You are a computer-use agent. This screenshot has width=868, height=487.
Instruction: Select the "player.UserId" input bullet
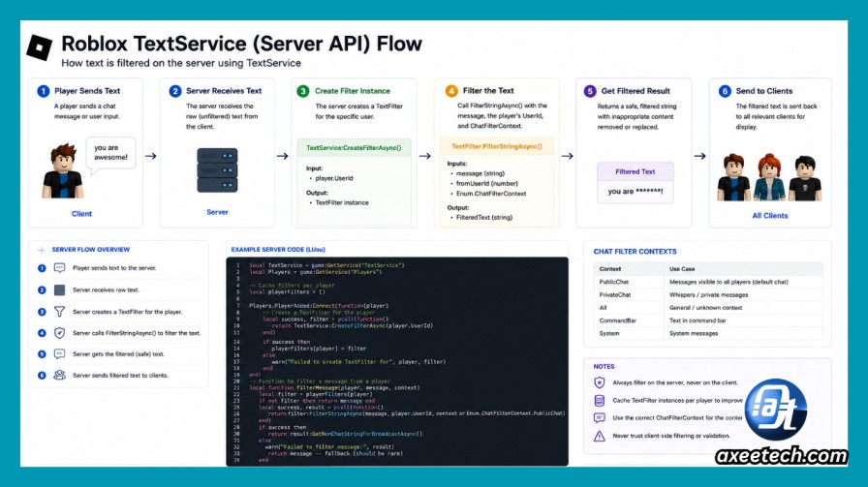(x=334, y=178)
